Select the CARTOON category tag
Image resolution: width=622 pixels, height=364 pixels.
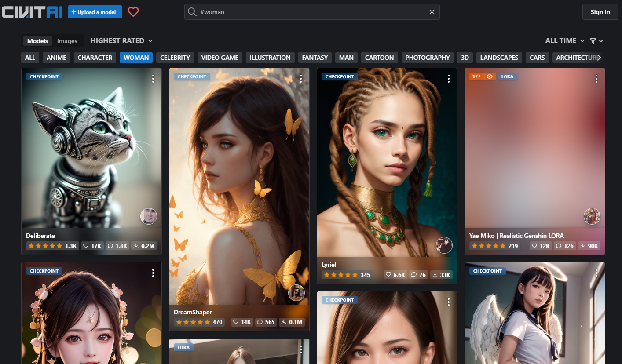(380, 58)
